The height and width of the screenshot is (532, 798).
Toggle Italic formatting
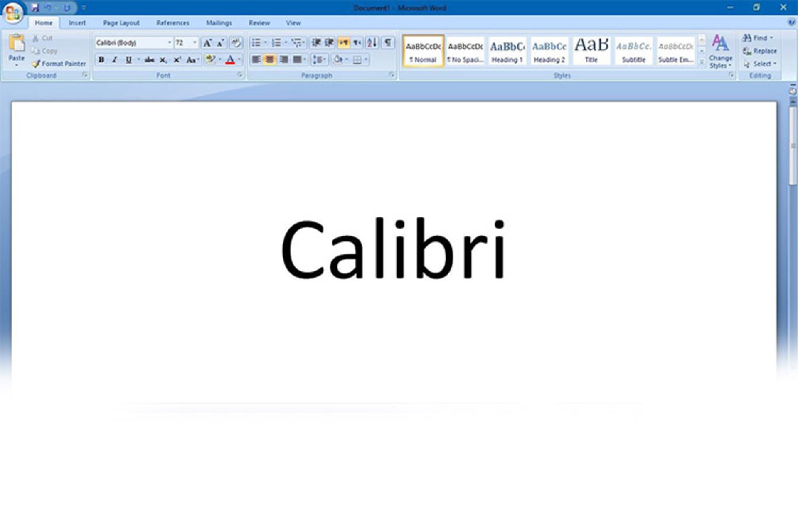click(x=115, y=60)
